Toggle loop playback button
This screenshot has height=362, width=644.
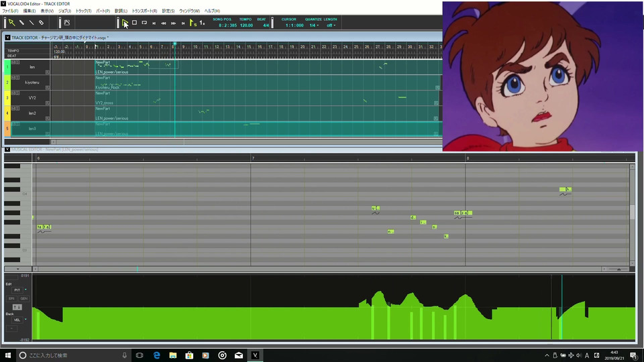[x=144, y=23]
